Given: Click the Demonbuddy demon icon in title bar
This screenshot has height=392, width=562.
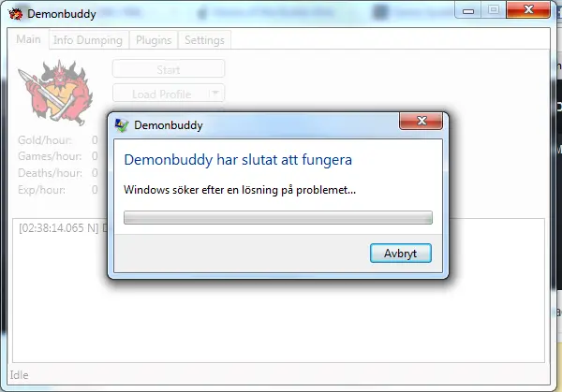Looking at the screenshot, I should pos(15,14).
